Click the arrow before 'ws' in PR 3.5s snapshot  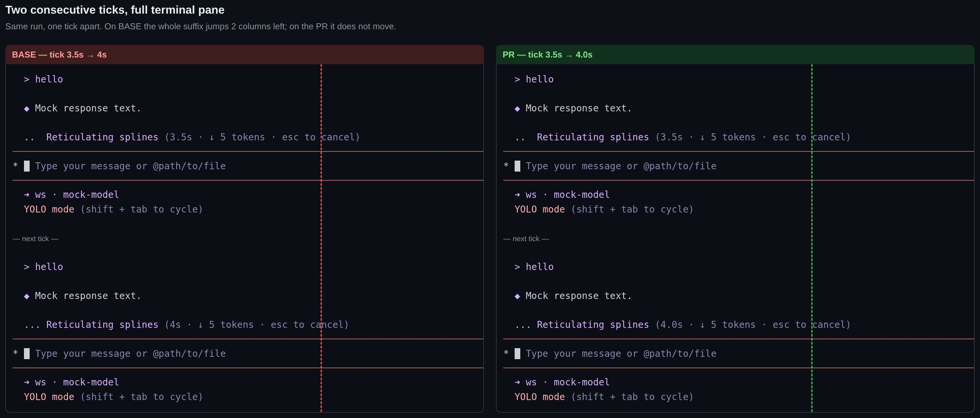point(517,195)
